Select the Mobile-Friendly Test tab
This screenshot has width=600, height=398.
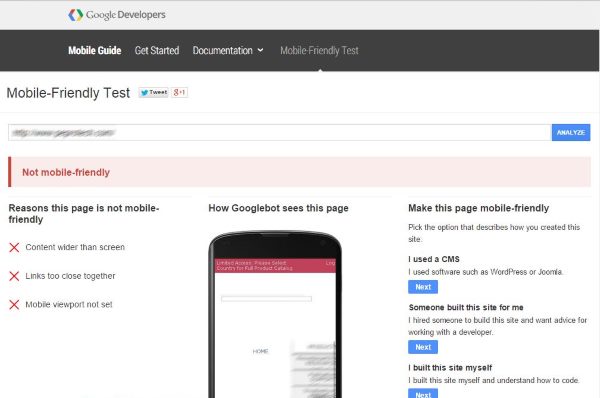point(319,51)
